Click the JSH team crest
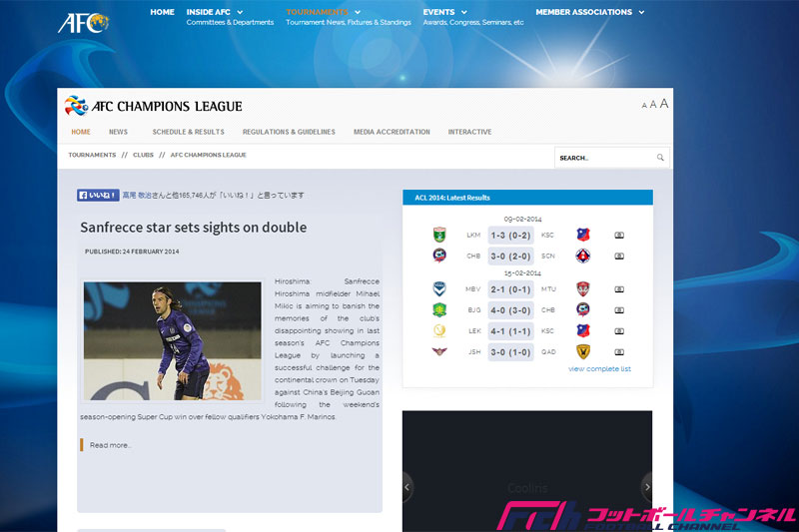This screenshot has height=532, width=799. pos(439,351)
